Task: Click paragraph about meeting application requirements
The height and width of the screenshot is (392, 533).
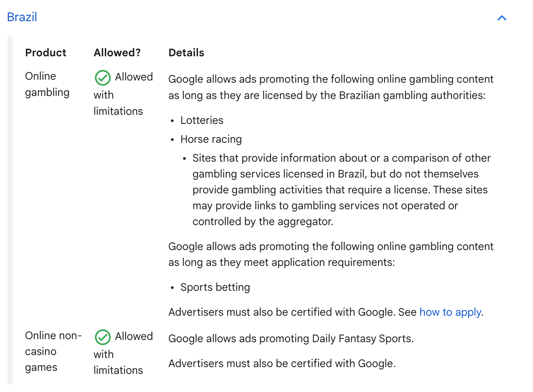Action: coord(331,254)
